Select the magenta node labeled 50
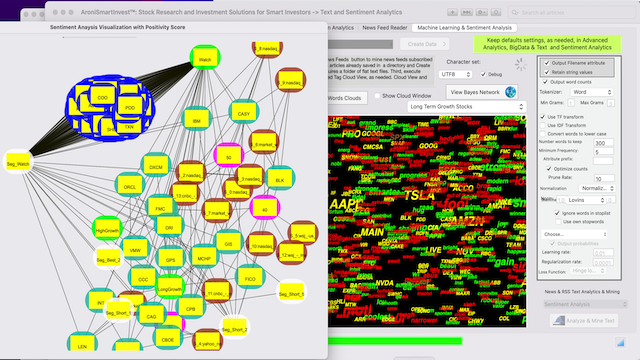This screenshot has height=360, width=640. [229, 156]
